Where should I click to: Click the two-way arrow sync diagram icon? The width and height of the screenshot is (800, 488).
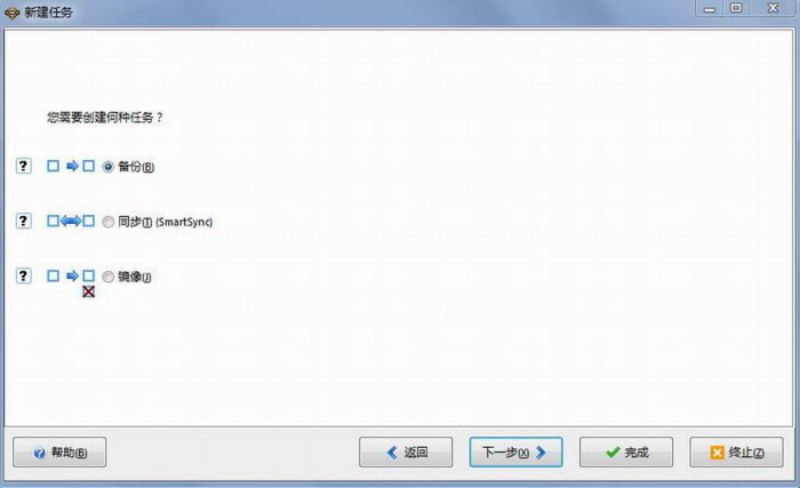click(71, 221)
